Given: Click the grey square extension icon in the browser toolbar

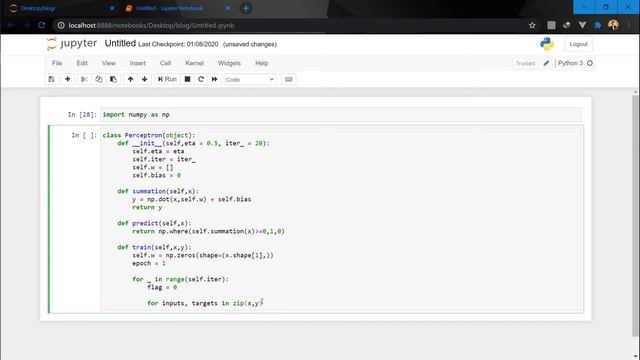Looking at the screenshot, I should pos(551,25).
